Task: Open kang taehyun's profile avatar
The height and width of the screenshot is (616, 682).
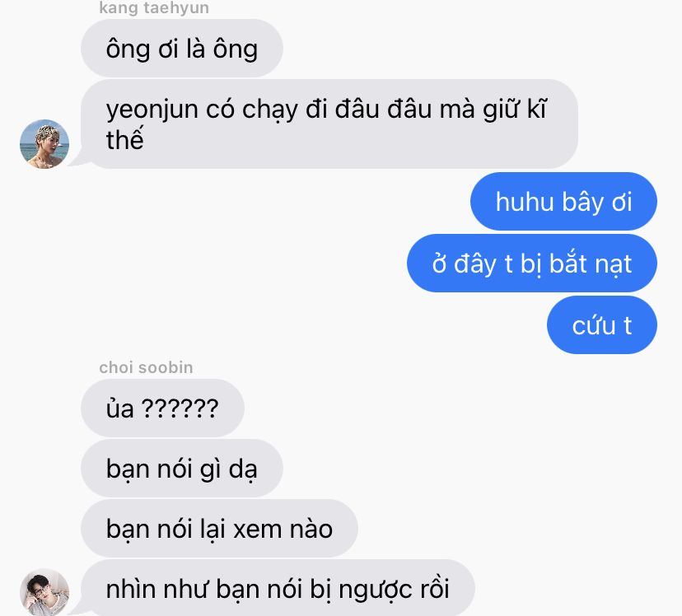Action: (44, 144)
